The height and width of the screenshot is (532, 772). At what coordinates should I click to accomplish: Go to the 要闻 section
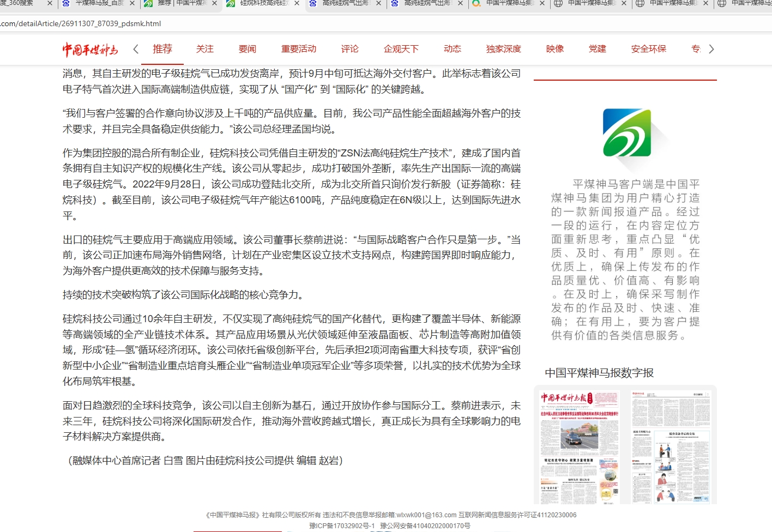click(248, 49)
